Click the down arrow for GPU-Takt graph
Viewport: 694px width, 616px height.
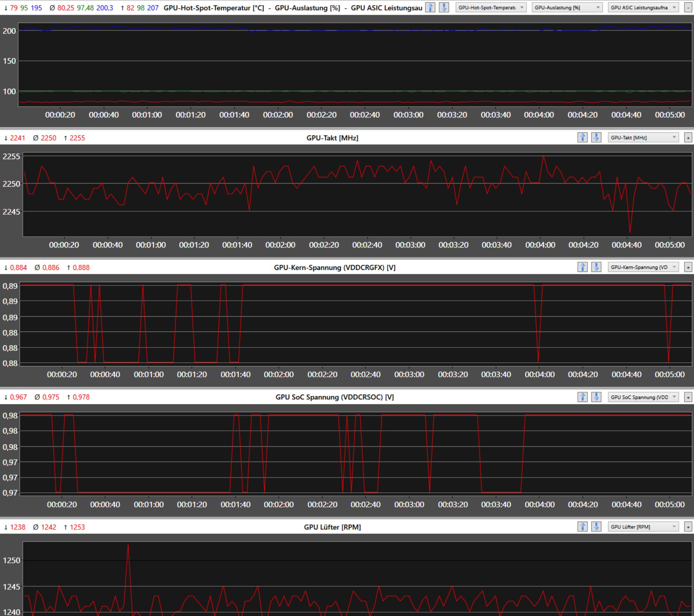click(x=596, y=137)
